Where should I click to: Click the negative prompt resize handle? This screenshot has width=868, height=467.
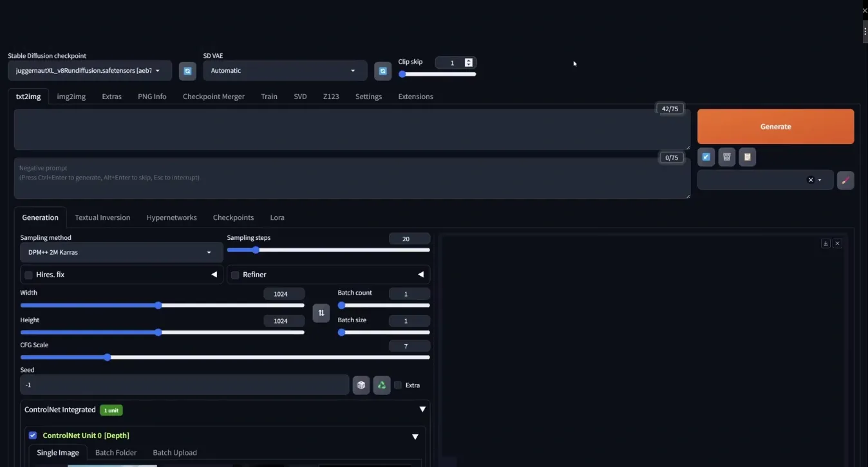[x=688, y=196]
